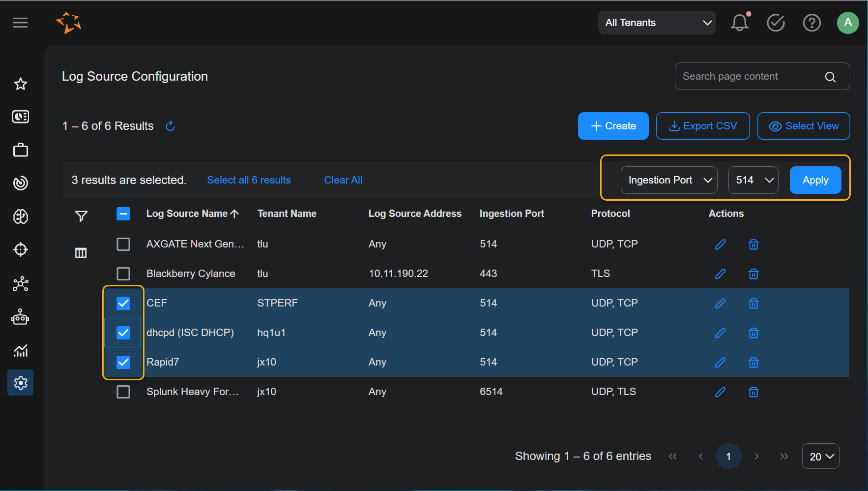Open the settings gear in the sidebar
This screenshot has width=868, height=491.
point(20,382)
